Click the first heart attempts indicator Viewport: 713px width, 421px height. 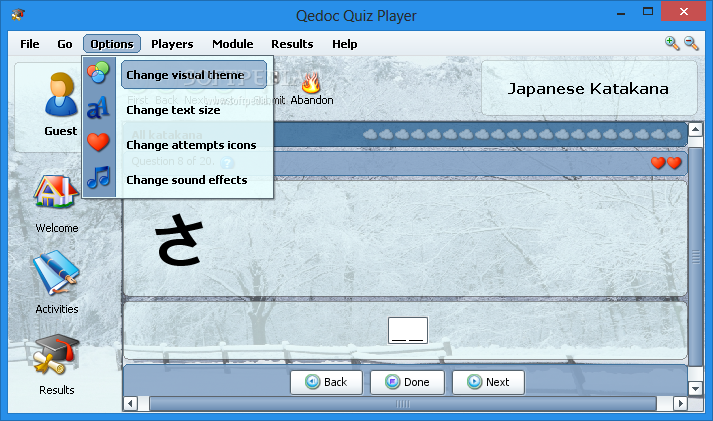coord(658,162)
